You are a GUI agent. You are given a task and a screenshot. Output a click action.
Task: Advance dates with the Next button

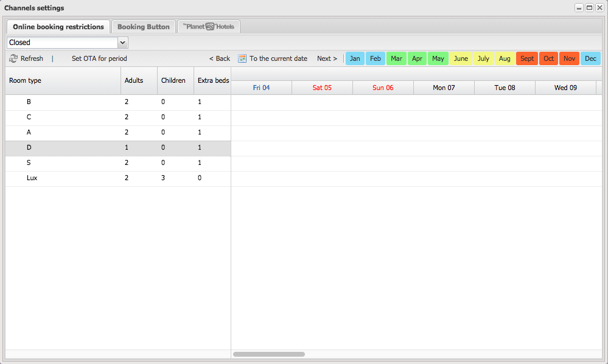point(327,58)
